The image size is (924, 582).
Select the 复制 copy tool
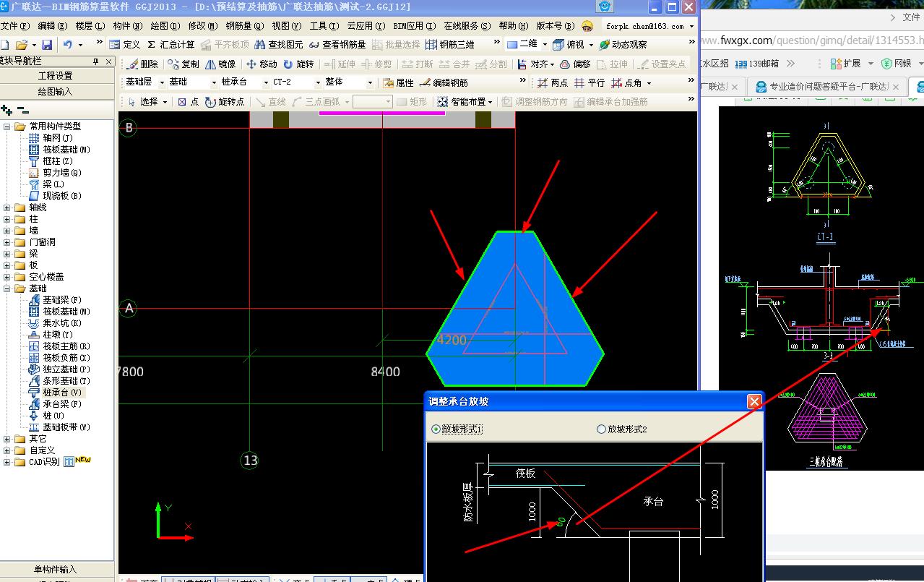coord(183,64)
